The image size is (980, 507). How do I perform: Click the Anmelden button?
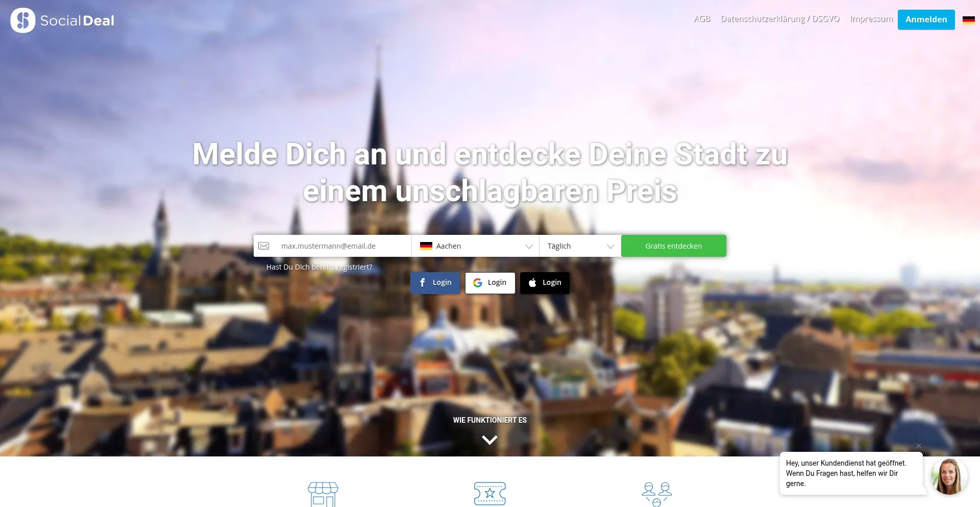coord(926,19)
